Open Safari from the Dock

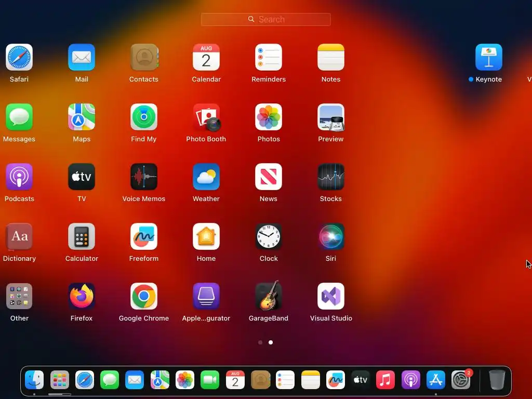click(x=85, y=380)
